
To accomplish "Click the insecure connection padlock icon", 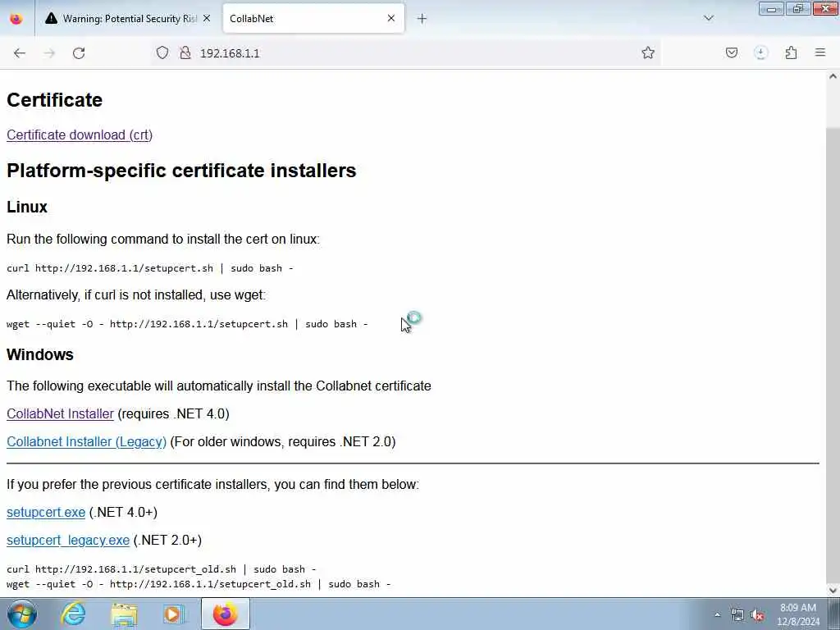I will (x=185, y=52).
